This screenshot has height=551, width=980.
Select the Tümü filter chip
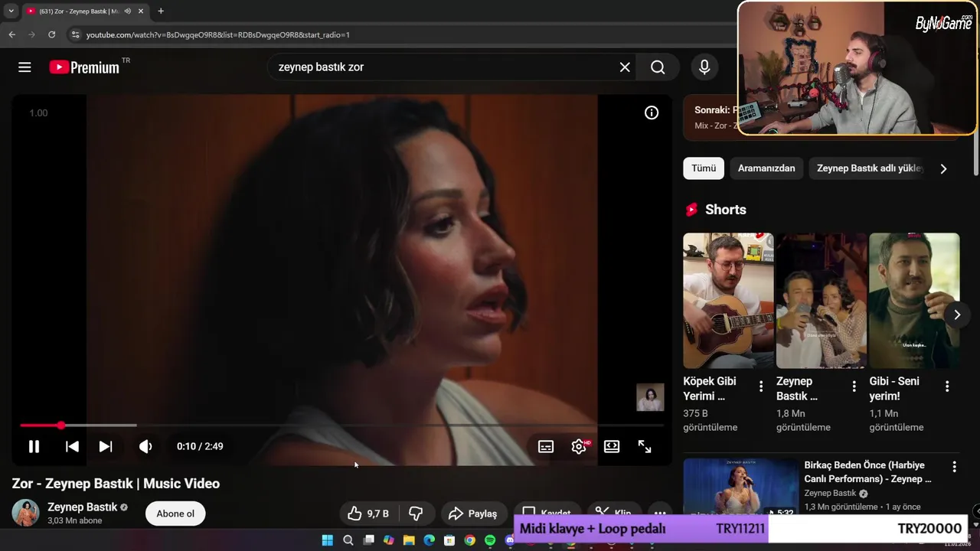pyautogui.click(x=704, y=168)
